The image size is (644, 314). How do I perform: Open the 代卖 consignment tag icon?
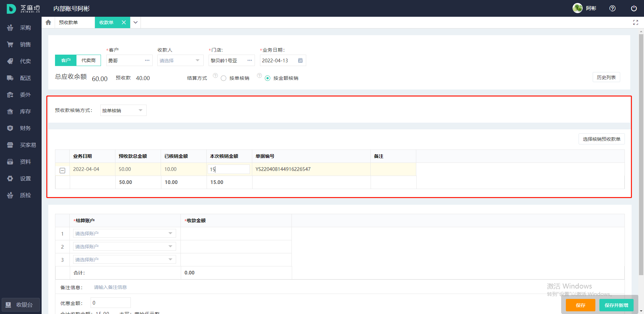tap(10, 61)
